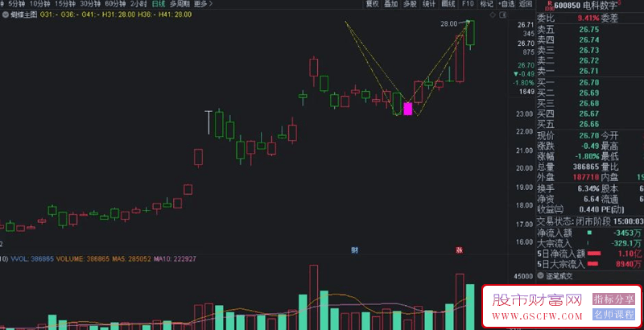Viewport: 644px width, 330px height.
Task: Click the 复权 toolbar button
Action: pyautogui.click(x=373, y=4)
